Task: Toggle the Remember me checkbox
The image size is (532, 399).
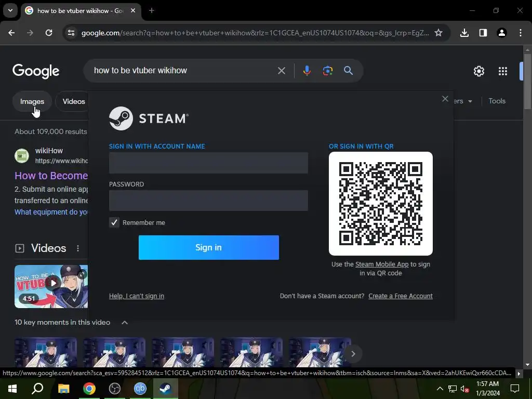Action: point(114,222)
